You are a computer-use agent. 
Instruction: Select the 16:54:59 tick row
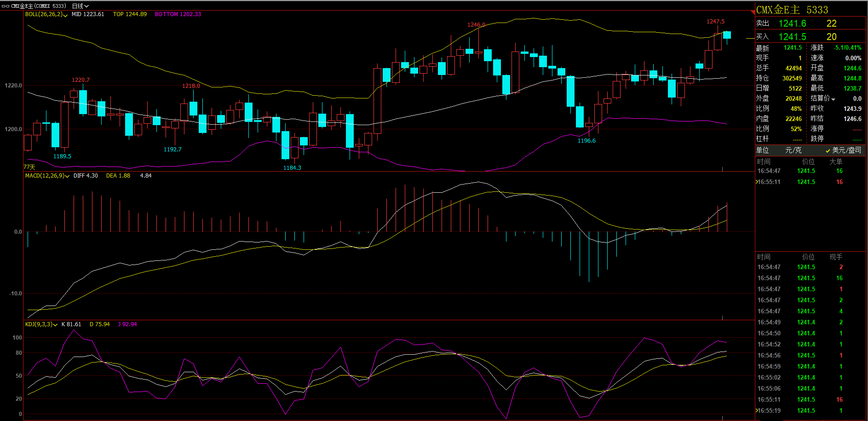click(811, 366)
